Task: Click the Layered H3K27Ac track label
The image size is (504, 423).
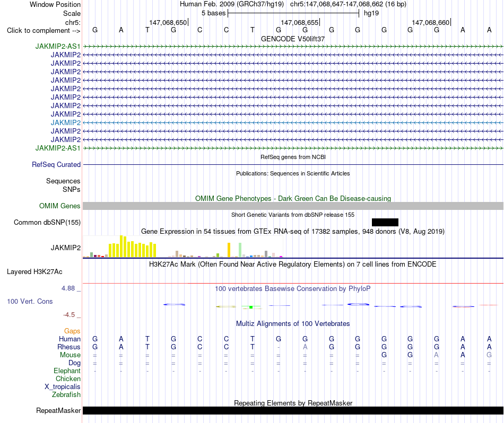Action: click(x=34, y=272)
